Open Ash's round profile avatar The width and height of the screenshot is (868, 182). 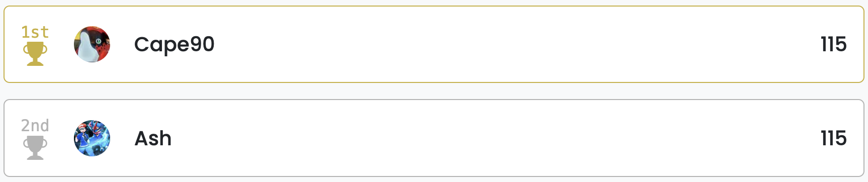click(x=92, y=138)
